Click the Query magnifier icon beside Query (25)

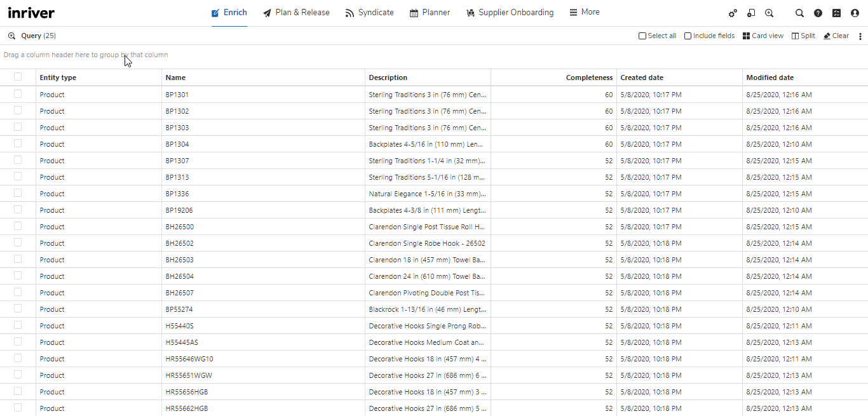pyautogui.click(x=11, y=36)
